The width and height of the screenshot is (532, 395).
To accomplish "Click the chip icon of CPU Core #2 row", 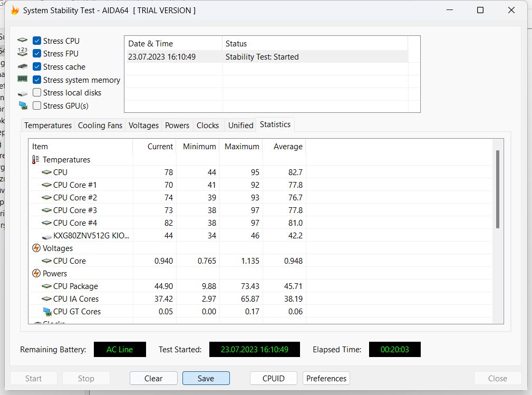I will click(46, 197).
